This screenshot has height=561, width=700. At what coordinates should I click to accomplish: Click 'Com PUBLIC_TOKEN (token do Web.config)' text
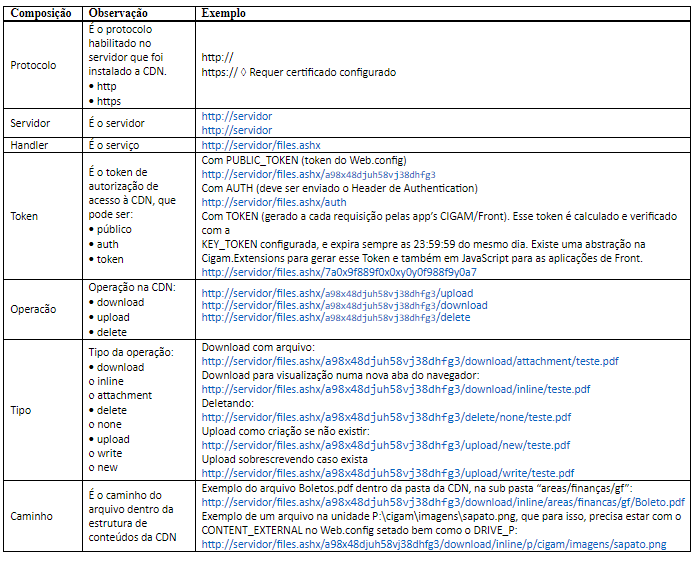coord(304,160)
